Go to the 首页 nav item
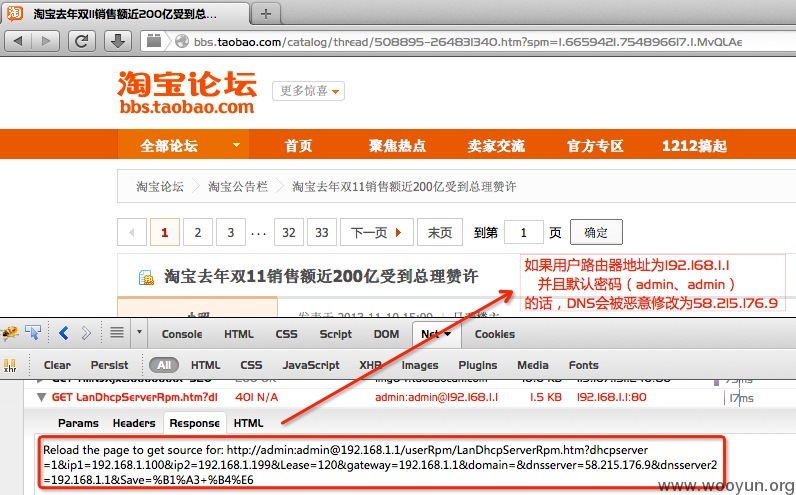Image resolution: width=796 pixels, height=495 pixels. [x=298, y=146]
